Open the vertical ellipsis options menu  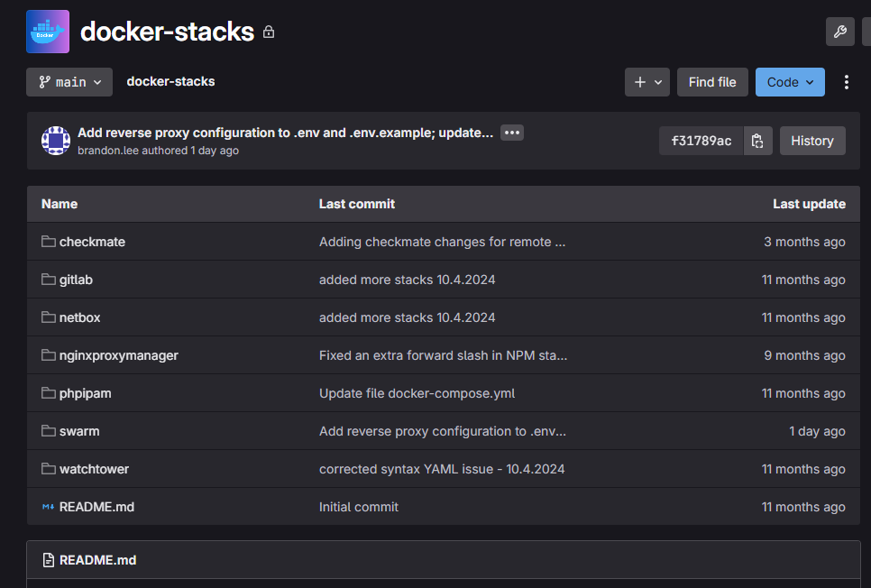tap(846, 81)
